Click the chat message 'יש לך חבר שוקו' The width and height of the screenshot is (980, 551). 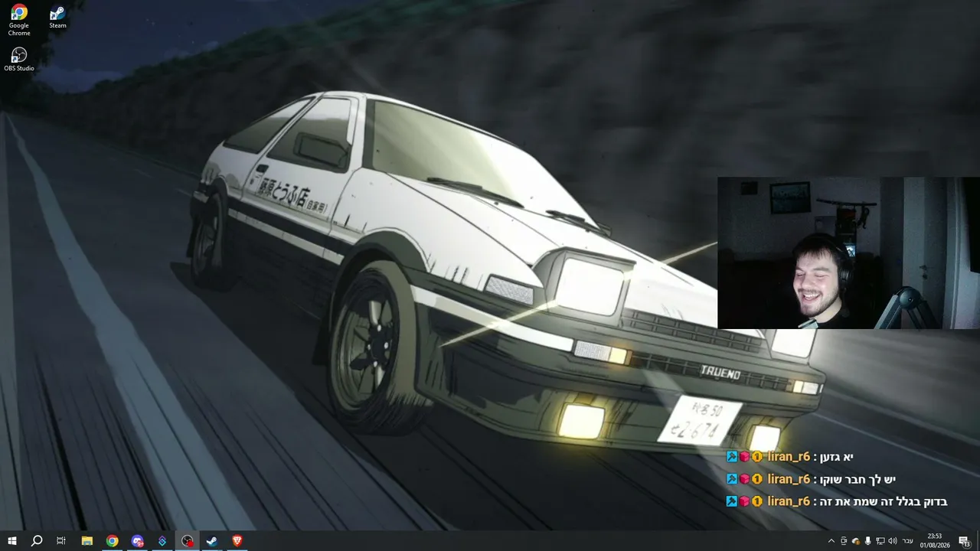pyautogui.click(x=859, y=479)
